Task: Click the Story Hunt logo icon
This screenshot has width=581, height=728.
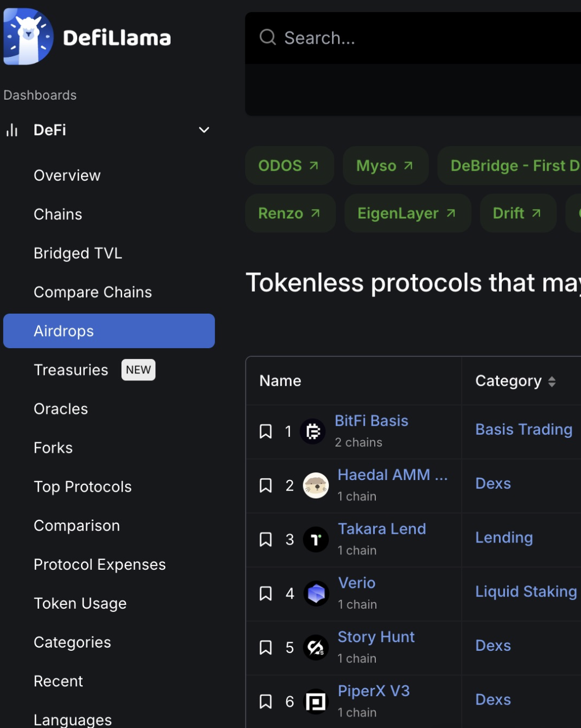Action: click(316, 648)
